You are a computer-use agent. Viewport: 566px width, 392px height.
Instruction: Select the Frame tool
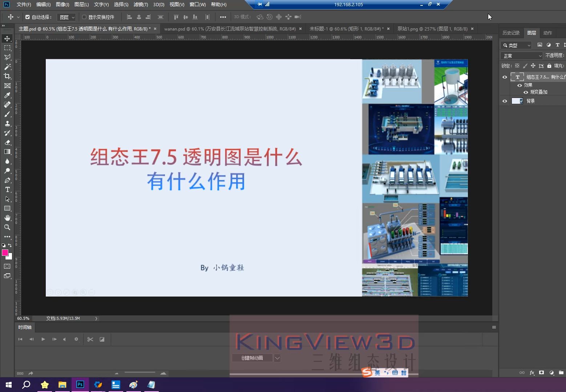[7, 86]
